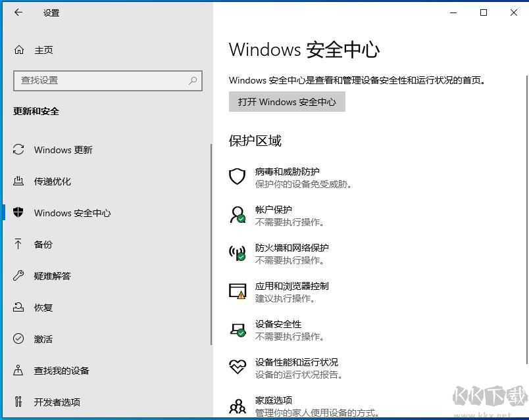Click the 更新和安全 section heading

[x=36, y=111]
